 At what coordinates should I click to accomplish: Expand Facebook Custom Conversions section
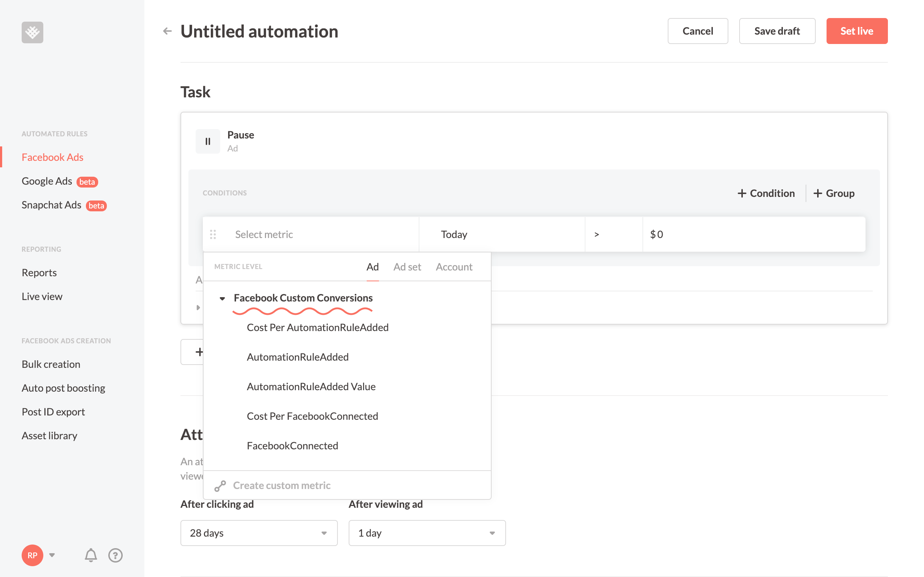pos(222,297)
